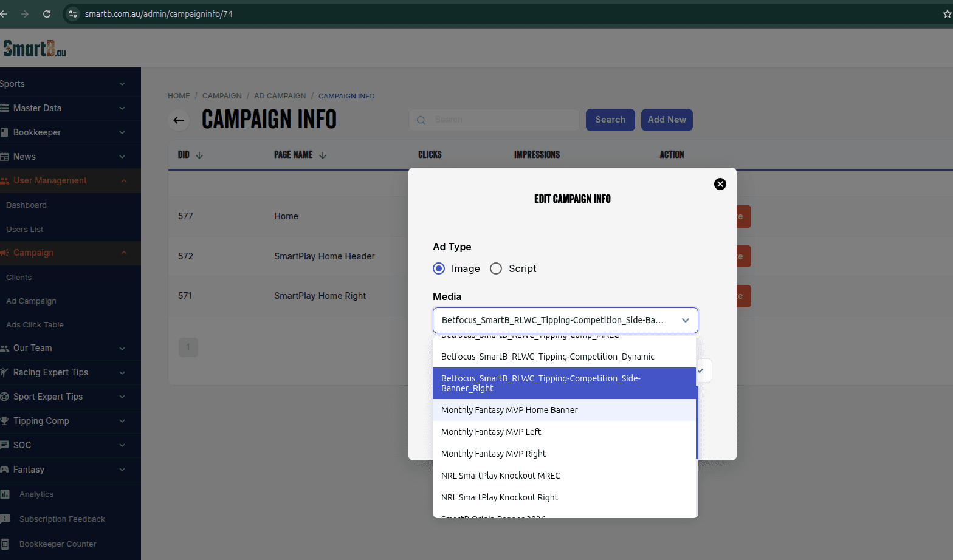Expand the Our Team chevron
This screenshot has width=953, height=560.
tap(122, 349)
